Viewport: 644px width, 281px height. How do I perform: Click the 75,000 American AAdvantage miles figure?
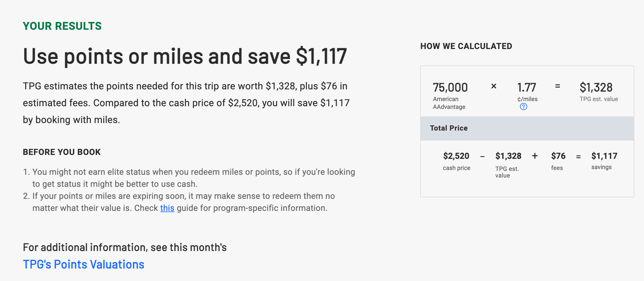pyautogui.click(x=450, y=88)
